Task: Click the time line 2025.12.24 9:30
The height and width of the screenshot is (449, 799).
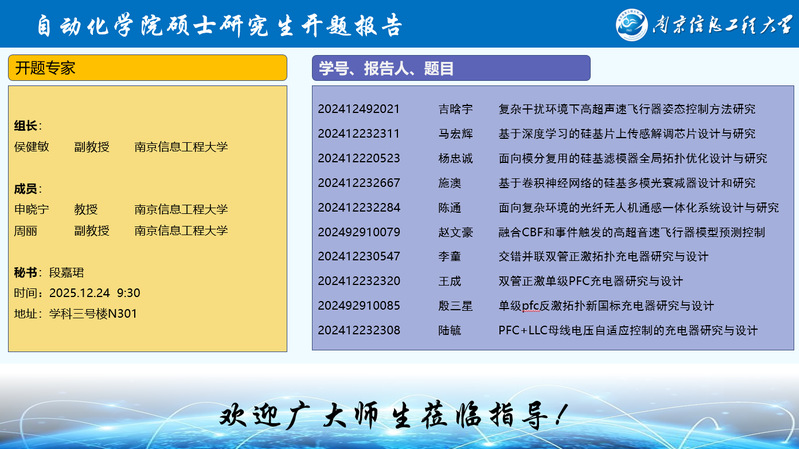Action: pyautogui.click(x=77, y=293)
